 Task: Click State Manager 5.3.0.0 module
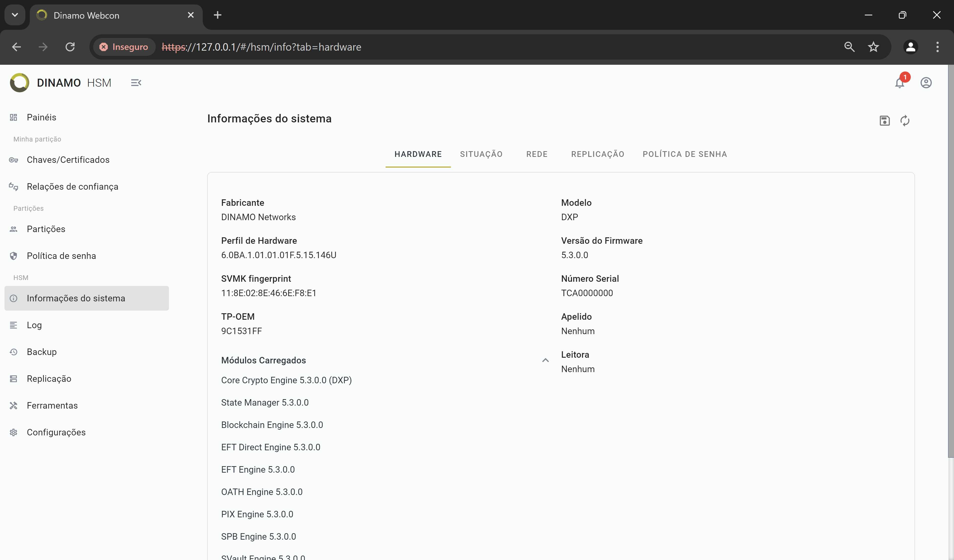[265, 403]
